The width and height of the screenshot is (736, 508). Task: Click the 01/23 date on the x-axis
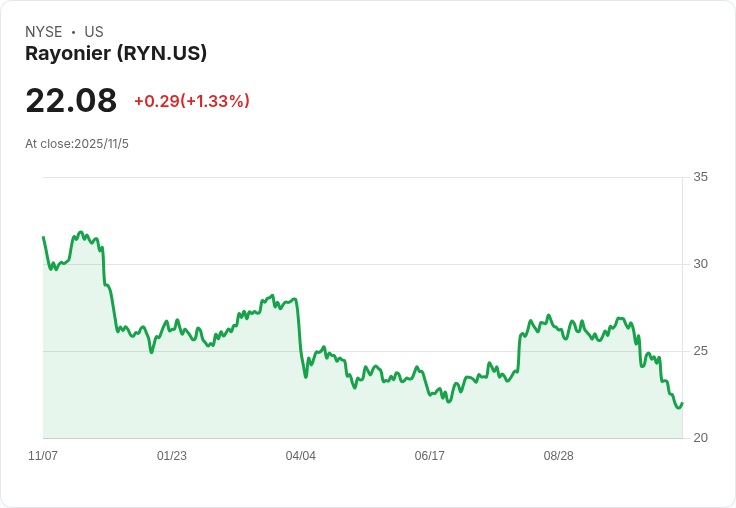[x=172, y=456]
